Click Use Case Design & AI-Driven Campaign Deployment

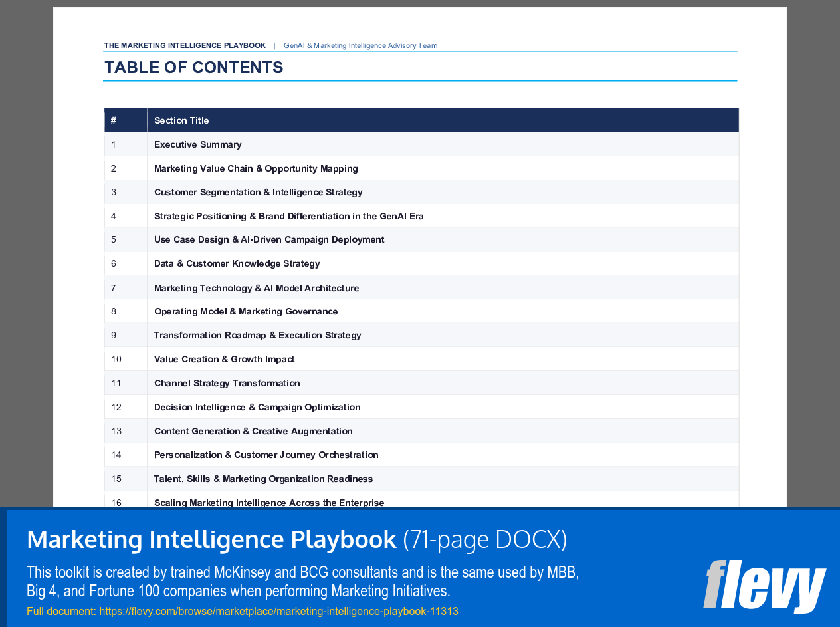[x=269, y=239]
